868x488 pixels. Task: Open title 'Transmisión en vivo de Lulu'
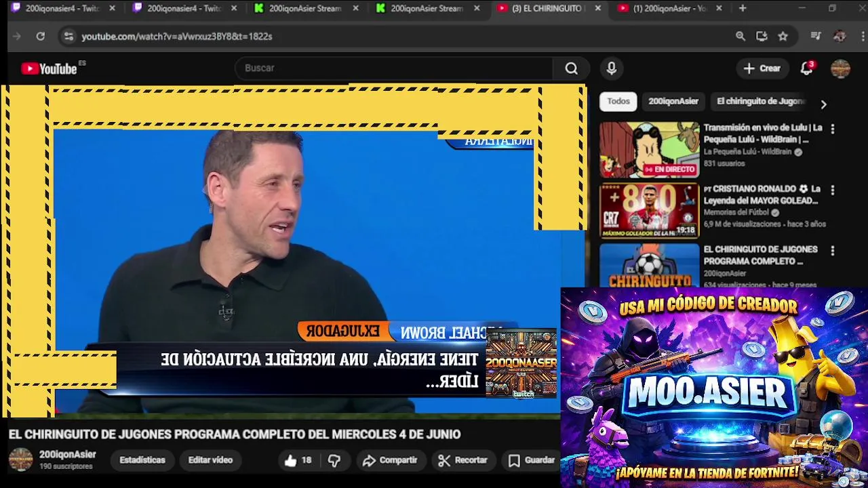pyautogui.click(x=763, y=134)
